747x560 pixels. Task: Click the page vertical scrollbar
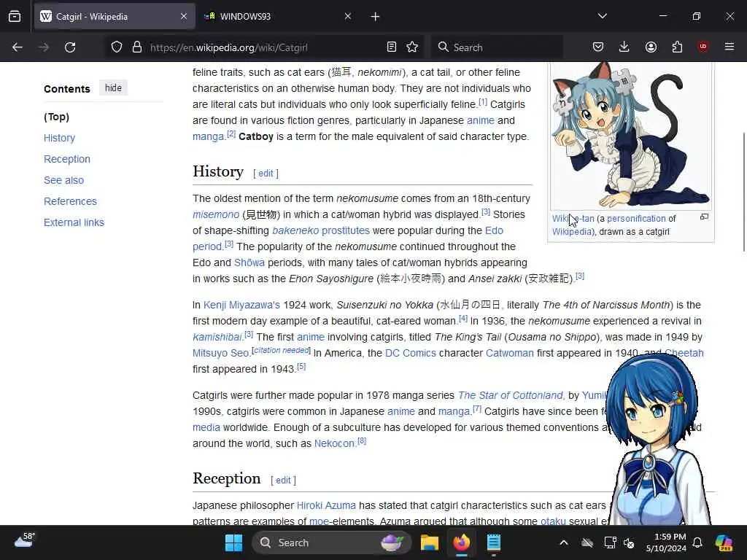pyautogui.click(x=743, y=192)
